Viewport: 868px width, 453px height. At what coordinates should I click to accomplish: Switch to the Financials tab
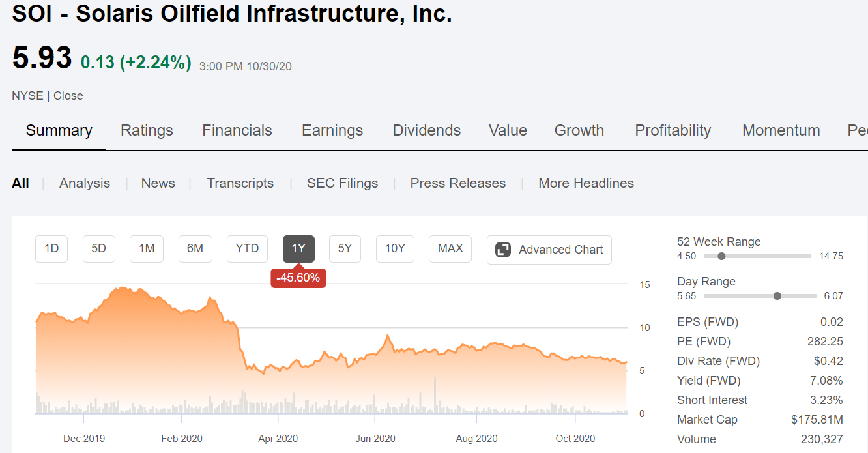tap(237, 130)
